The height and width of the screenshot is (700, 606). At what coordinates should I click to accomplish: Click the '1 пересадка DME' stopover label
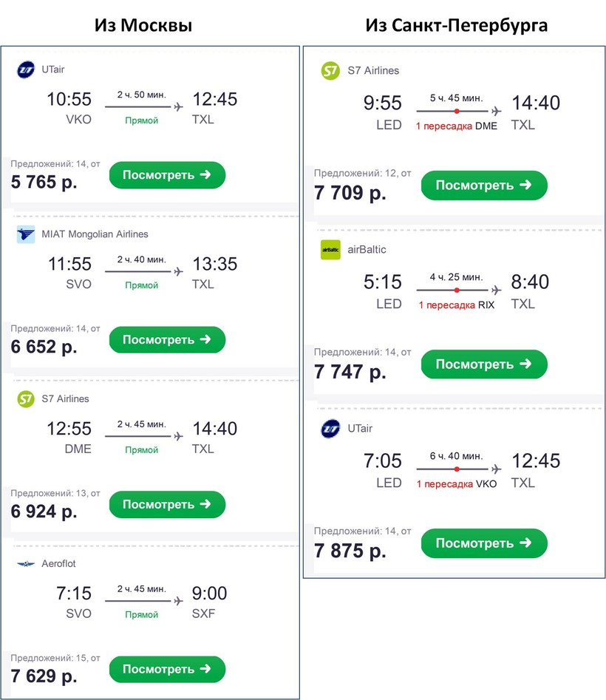coord(456,126)
